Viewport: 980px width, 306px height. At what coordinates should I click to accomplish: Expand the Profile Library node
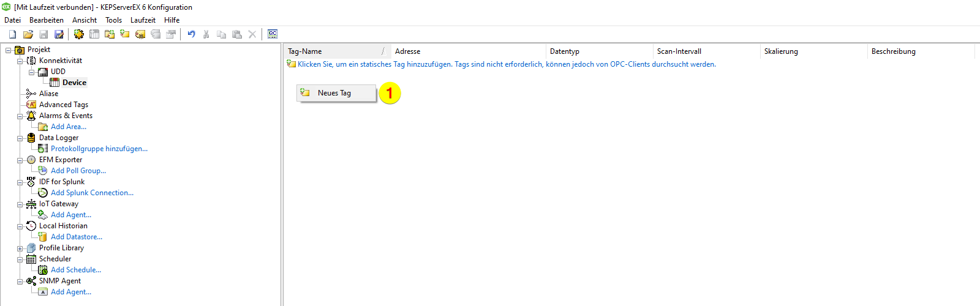point(20,248)
